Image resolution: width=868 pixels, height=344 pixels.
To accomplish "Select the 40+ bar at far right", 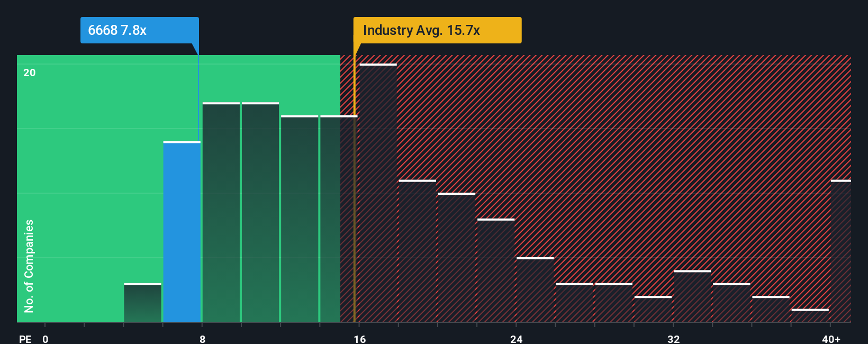I will click(x=840, y=251).
